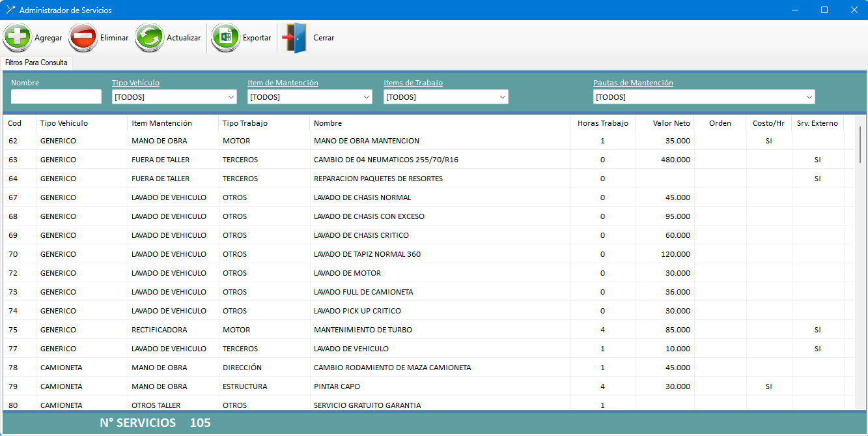Sort by Nombre column header

coord(440,123)
